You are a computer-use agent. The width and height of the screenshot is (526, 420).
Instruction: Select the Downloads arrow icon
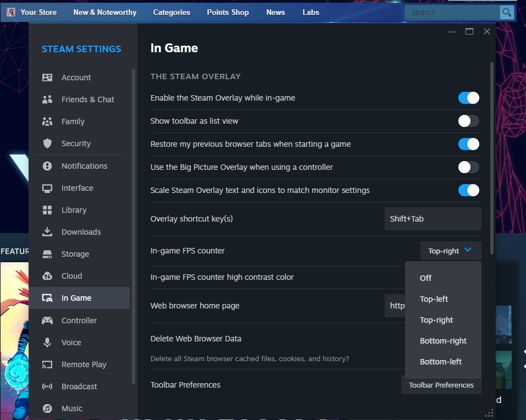point(47,232)
